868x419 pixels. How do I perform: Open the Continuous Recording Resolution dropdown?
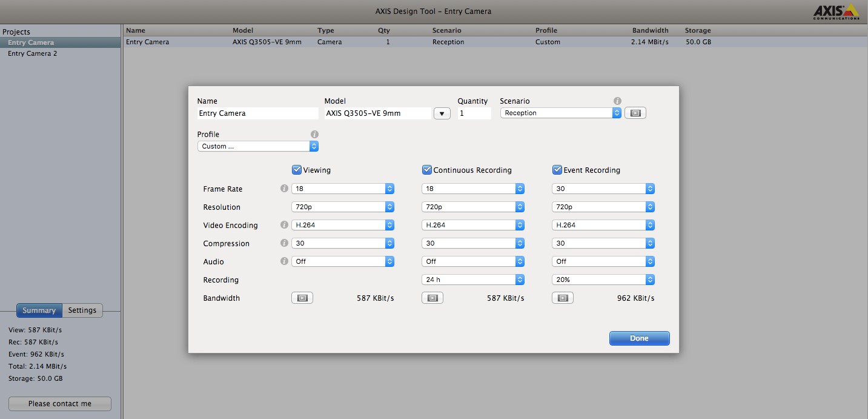point(473,207)
